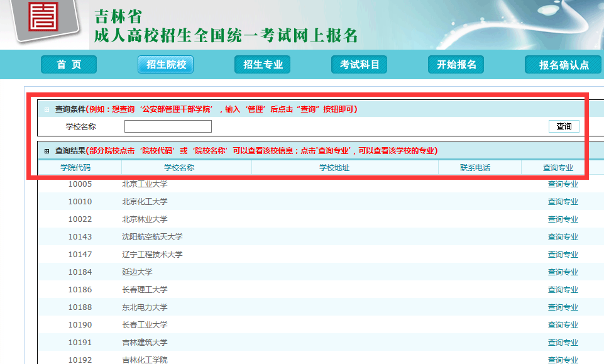Image resolution: width=604 pixels, height=364 pixels.
Task: Click school code 10143
Action: click(80, 237)
